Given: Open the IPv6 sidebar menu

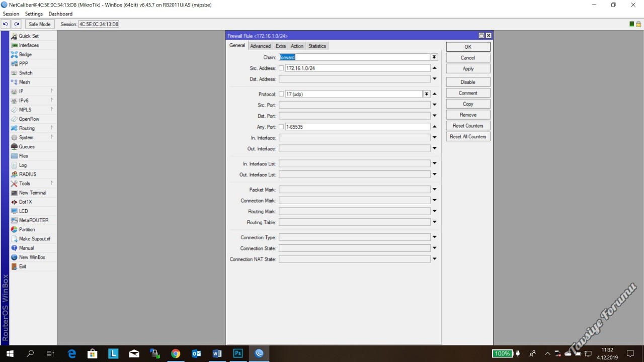Looking at the screenshot, I should pyautogui.click(x=24, y=101).
